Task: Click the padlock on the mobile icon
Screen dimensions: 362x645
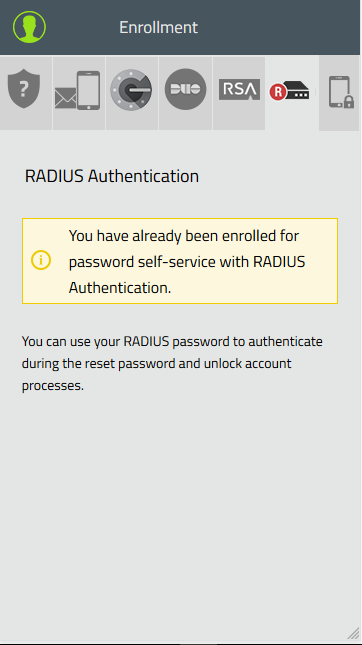Action: (349, 102)
